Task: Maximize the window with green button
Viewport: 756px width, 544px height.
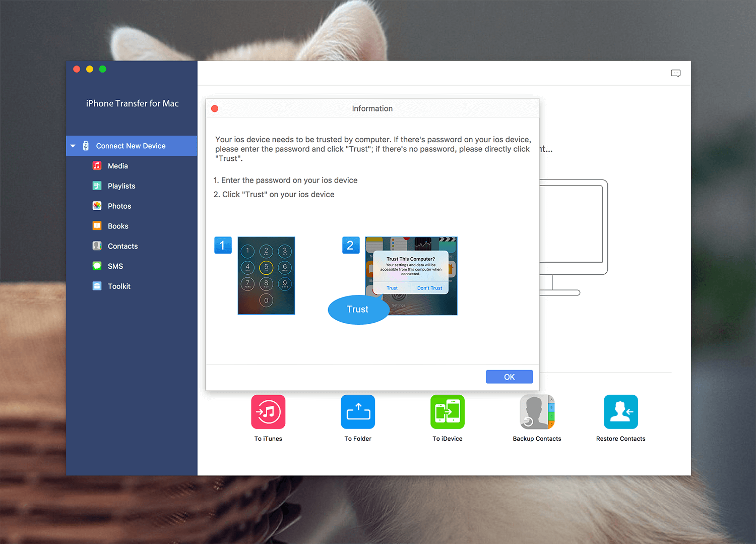Action: [103, 69]
